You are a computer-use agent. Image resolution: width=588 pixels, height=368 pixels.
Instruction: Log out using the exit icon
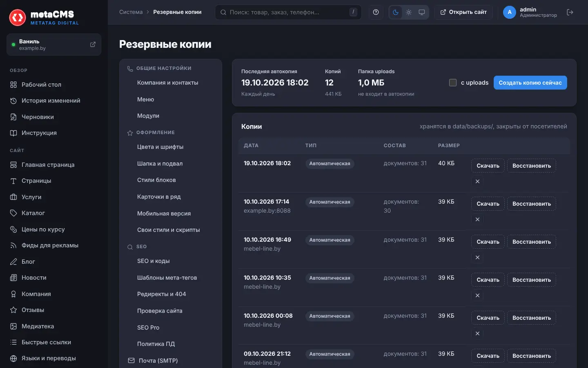(x=570, y=12)
